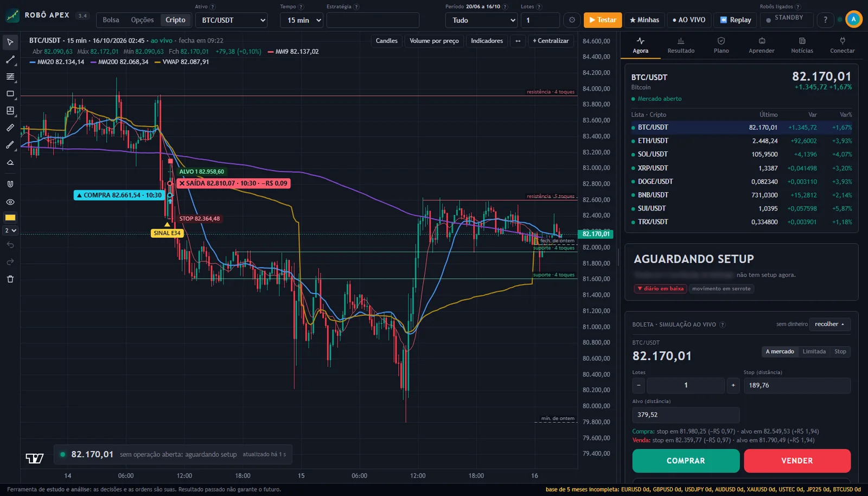Open the question mark help button
The height and width of the screenshot is (496, 868).
(825, 20)
